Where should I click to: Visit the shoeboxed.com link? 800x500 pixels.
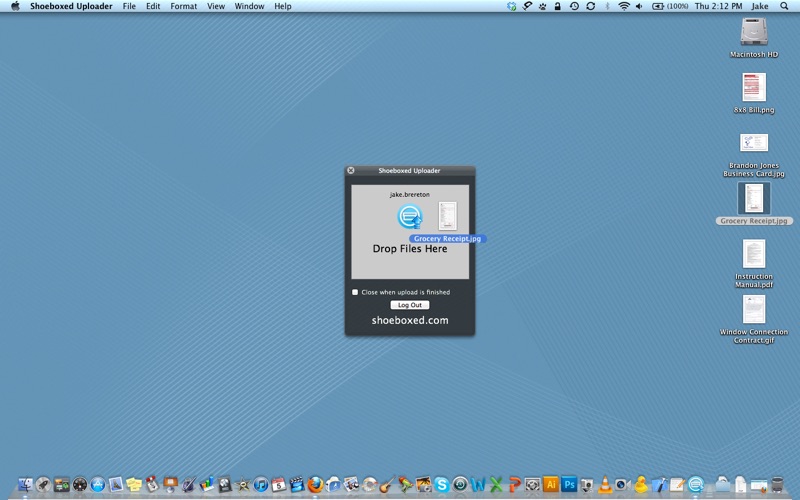(x=410, y=320)
